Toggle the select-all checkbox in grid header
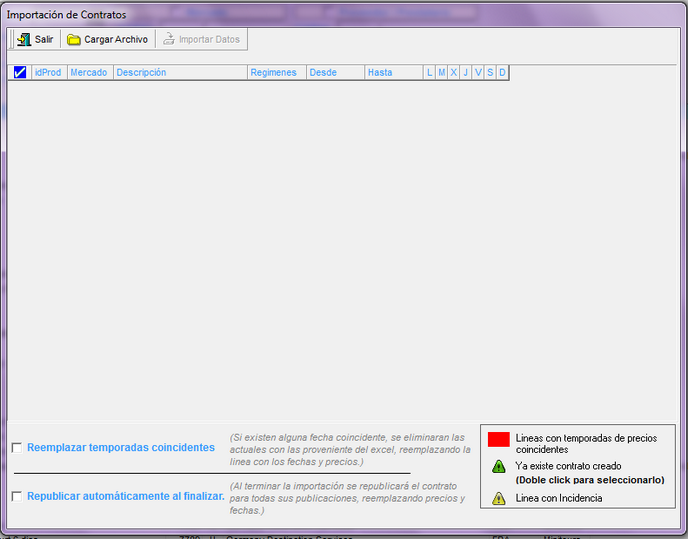Screen dimensions: 688x539 click(x=20, y=72)
